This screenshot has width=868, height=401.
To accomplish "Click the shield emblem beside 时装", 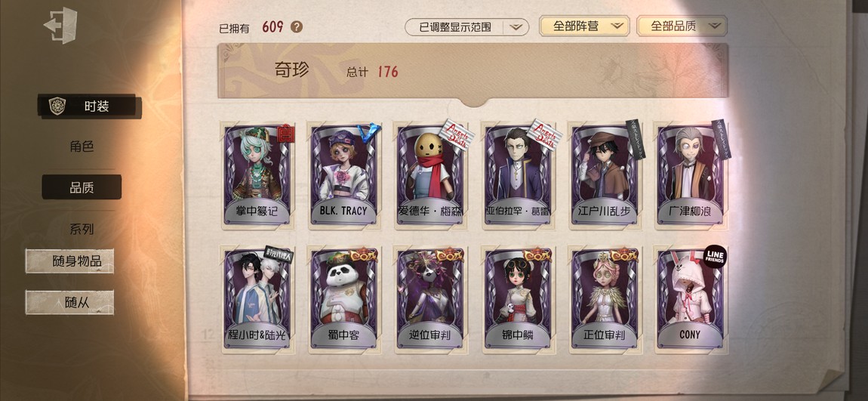I will pyautogui.click(x=57, y=106).
